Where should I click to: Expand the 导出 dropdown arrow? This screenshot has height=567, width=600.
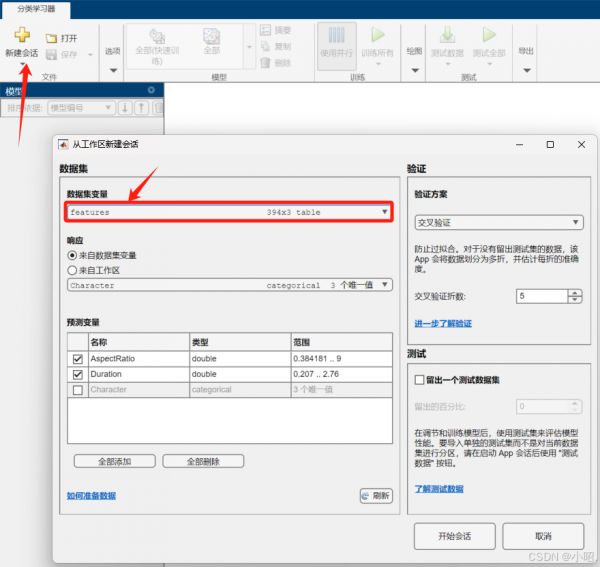pyautogui.click(x=527, y=70)
